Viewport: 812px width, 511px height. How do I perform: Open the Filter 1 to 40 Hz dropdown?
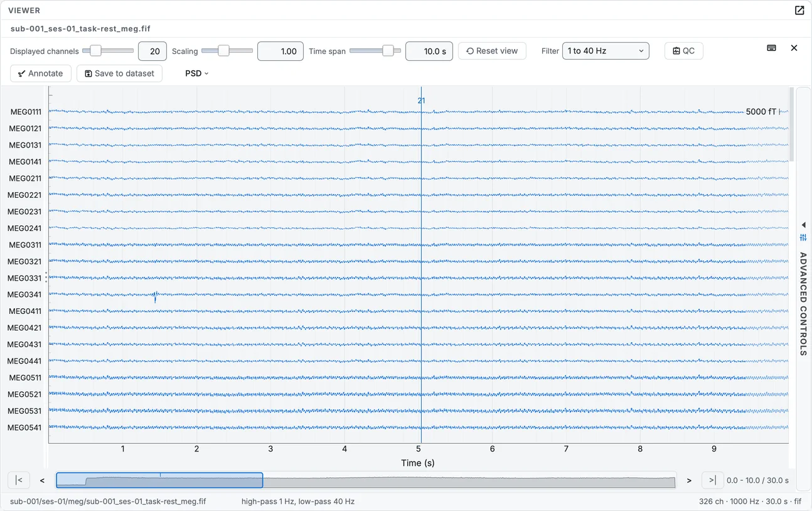606,51
